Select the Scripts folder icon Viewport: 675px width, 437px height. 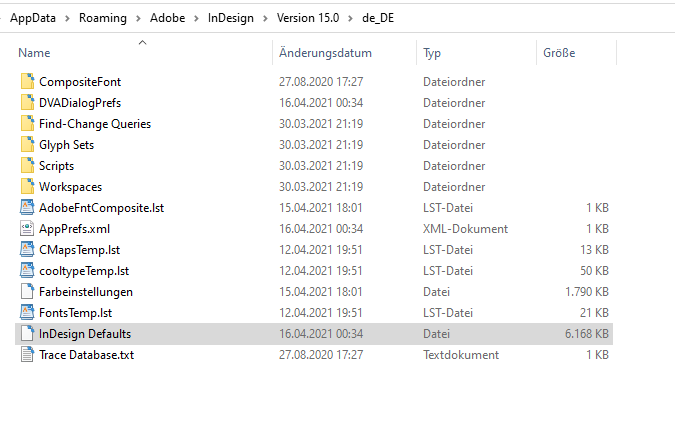tap(27, 166)
